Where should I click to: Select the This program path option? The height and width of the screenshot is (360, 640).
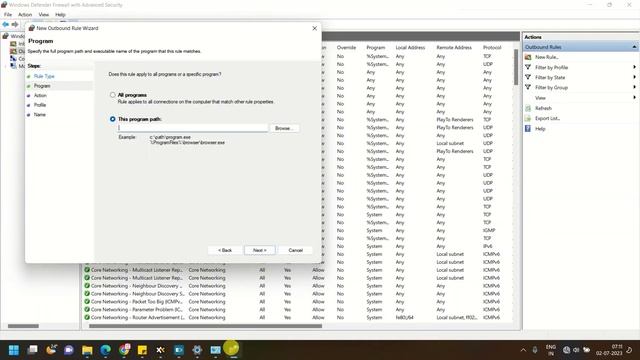pos(113,119)
